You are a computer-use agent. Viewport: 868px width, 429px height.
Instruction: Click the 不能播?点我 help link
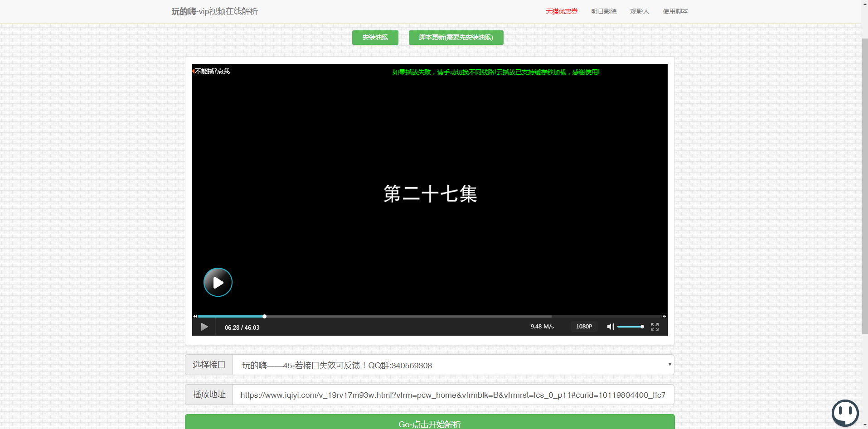[x=212, y=71]
